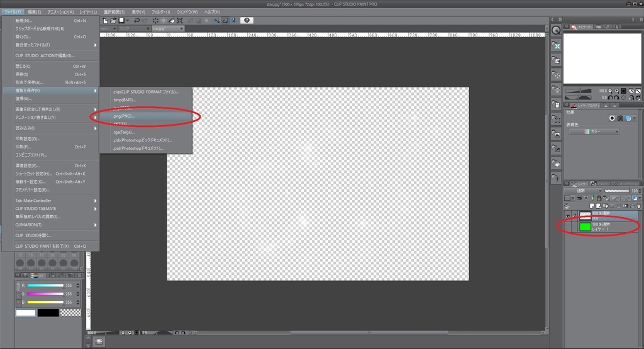Click the horizontal canvas scrollbar
Viewport: 644px width, 349px height.
click(369, 333)
